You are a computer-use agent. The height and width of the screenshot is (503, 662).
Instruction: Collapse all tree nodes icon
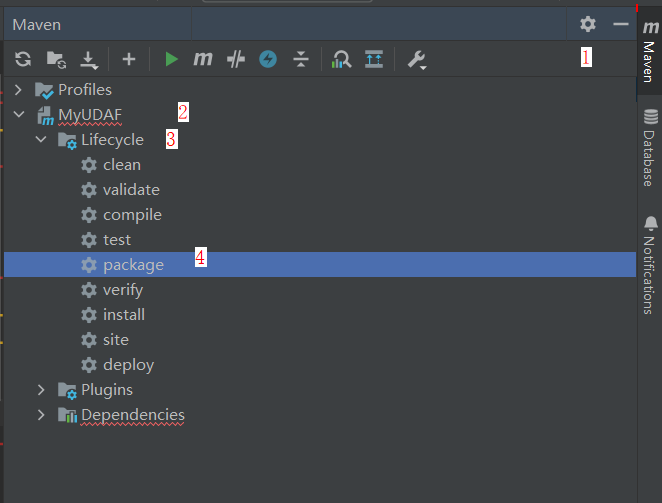pyautogui.click(x=301, y=59)
